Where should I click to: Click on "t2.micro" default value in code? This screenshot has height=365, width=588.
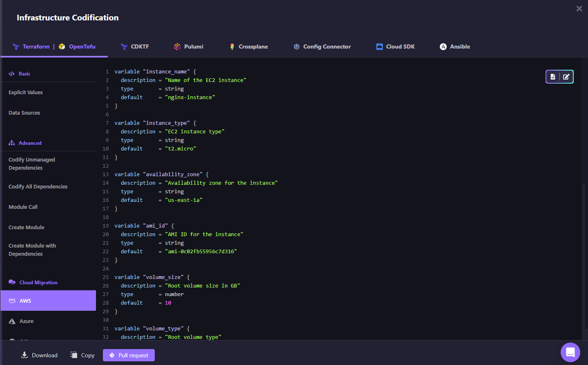[180, 149]
